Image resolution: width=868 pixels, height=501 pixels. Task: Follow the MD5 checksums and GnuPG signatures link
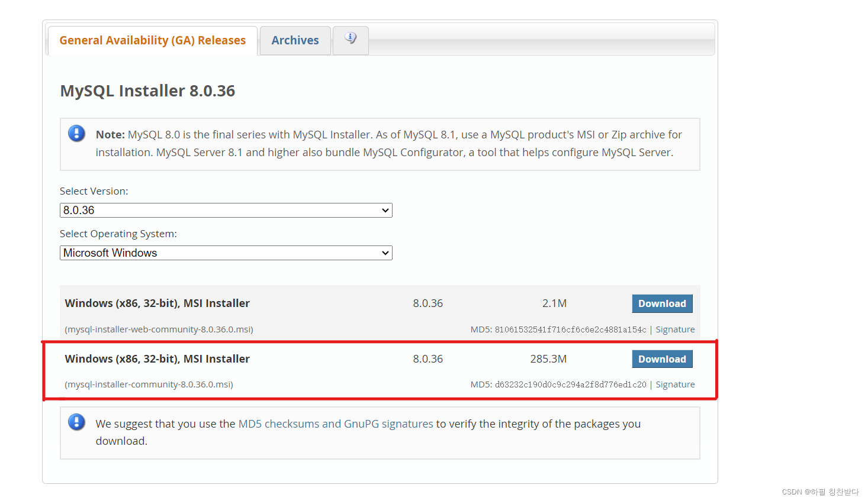pos(336,424)
